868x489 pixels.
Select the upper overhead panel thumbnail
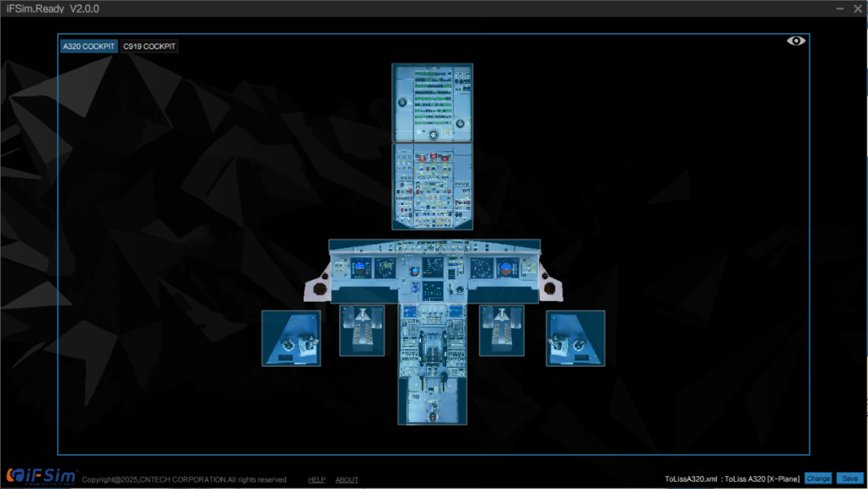pyautogui.click(x=432, y=102)
